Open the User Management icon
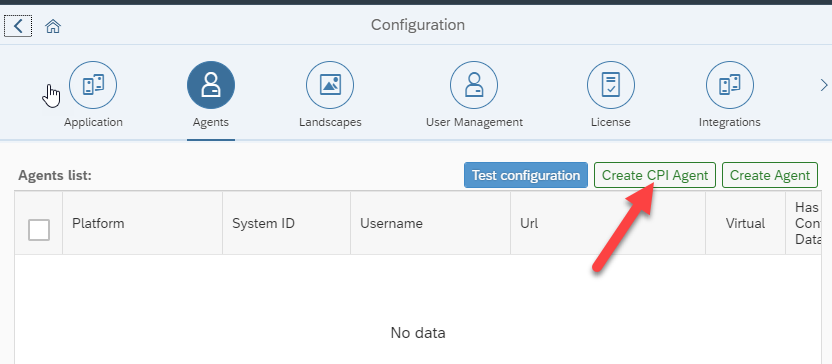Screen dimensions: 832x364 (x=474, y=85)
